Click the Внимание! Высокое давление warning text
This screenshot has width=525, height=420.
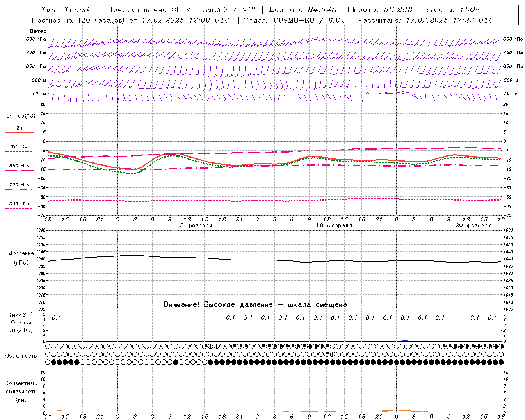(255, 305)
